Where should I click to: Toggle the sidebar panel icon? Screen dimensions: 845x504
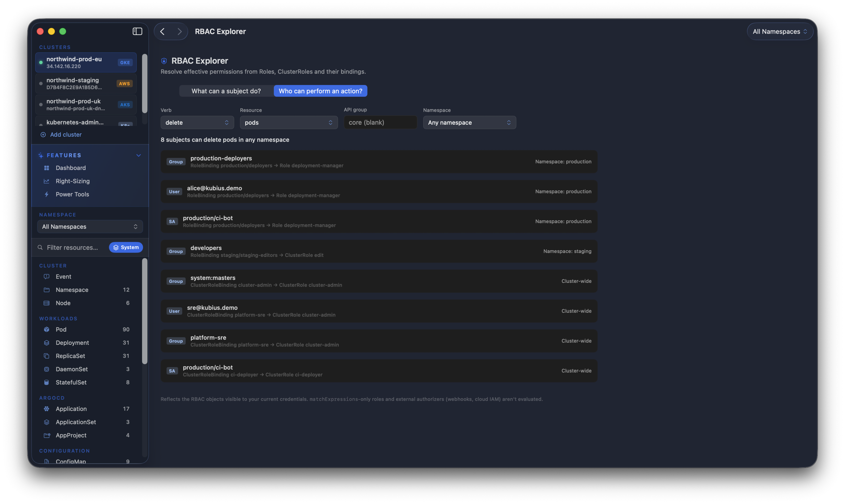coord(137,31)
